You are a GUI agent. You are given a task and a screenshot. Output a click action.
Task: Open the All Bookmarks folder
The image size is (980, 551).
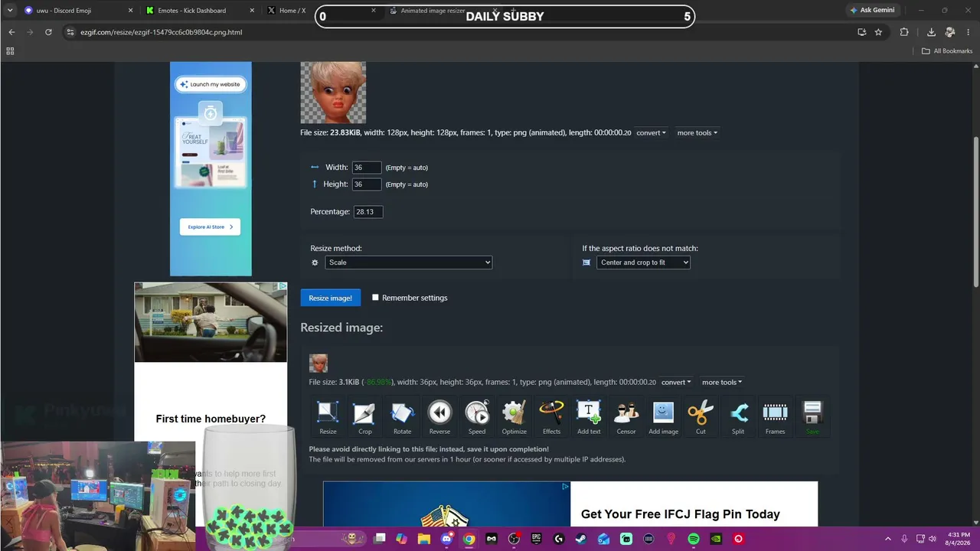coord(947,51)
